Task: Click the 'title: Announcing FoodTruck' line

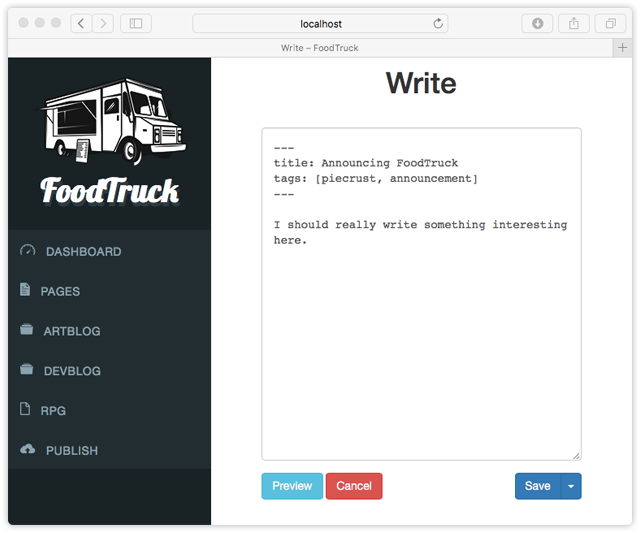Action: point(366,163)
